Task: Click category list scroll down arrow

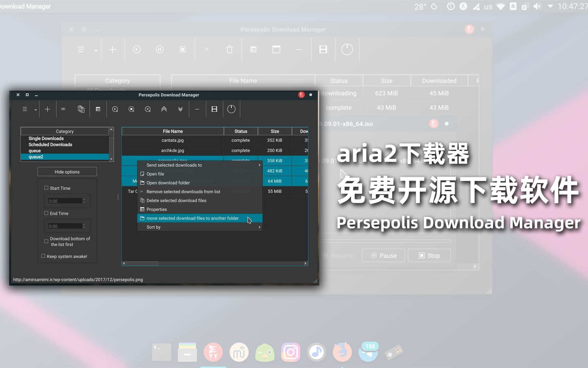Action: [x=111, y=159]
